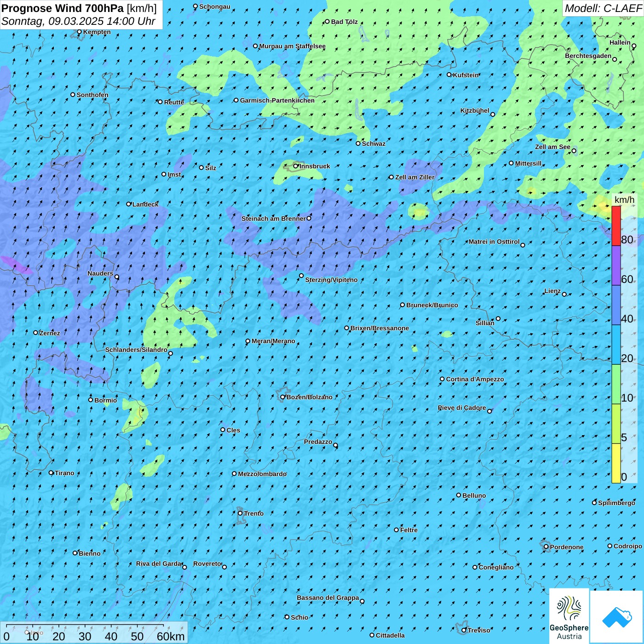Click the Schlanders/Silandro label
Viewport: 644px width, 644px height.
(136, 350)
